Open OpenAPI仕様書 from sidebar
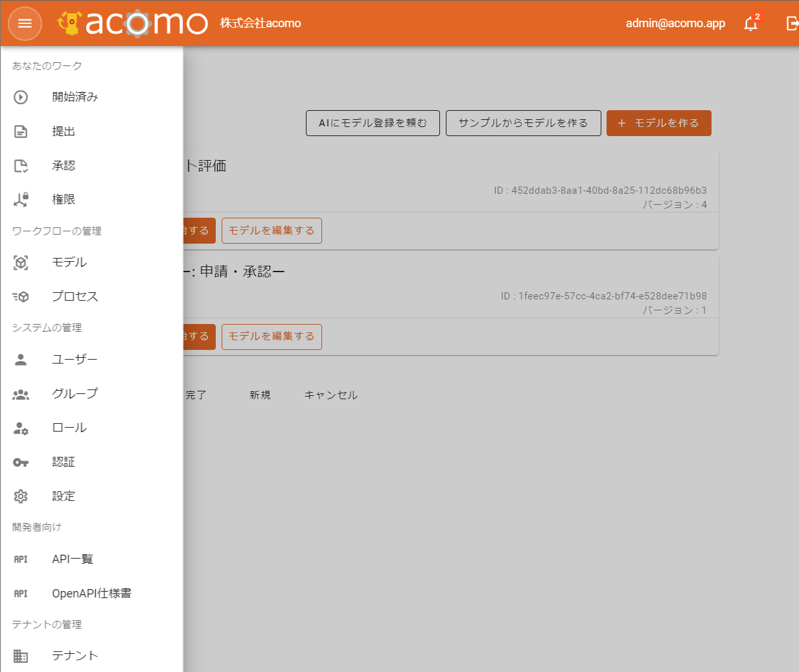 [x=91, y=594]
